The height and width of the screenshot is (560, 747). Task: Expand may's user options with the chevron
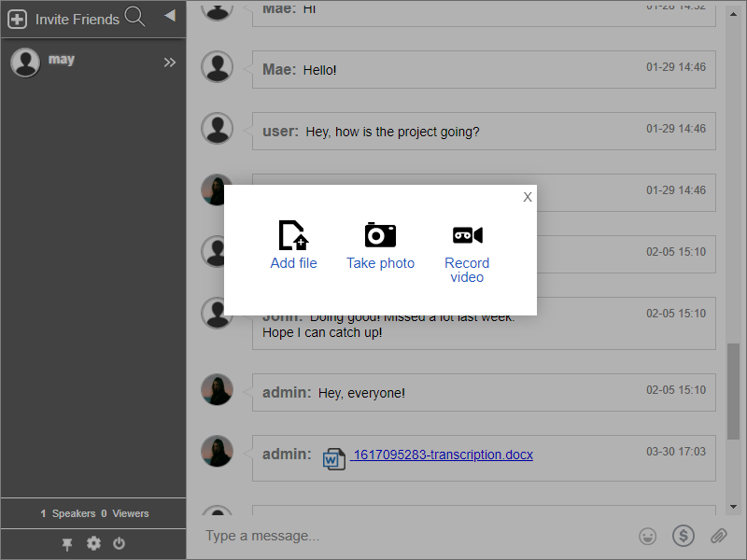tap(169, 62)
